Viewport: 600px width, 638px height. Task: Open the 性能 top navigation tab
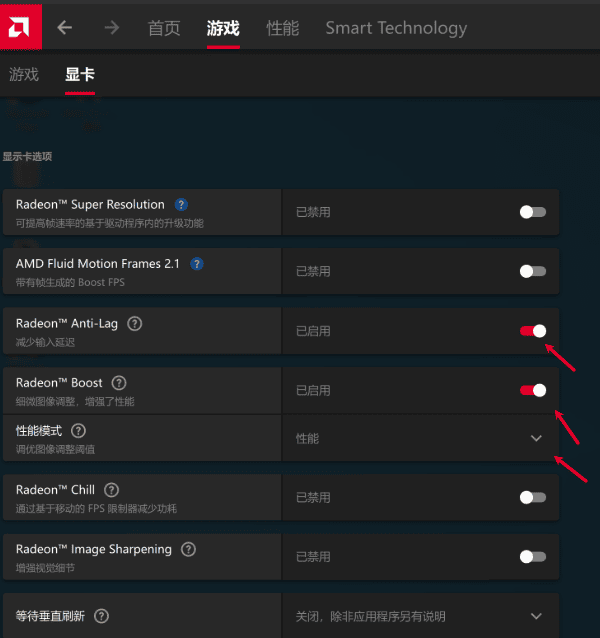click(283, 28)
